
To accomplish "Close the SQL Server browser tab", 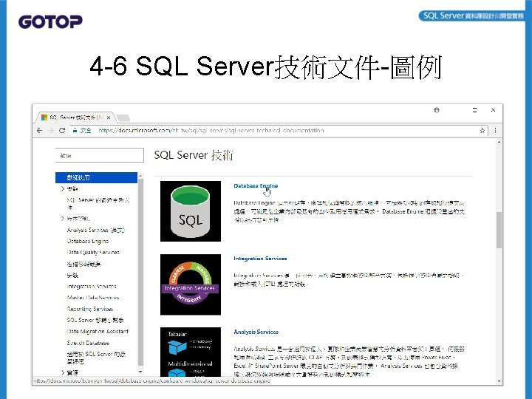I will coord(109,117).
